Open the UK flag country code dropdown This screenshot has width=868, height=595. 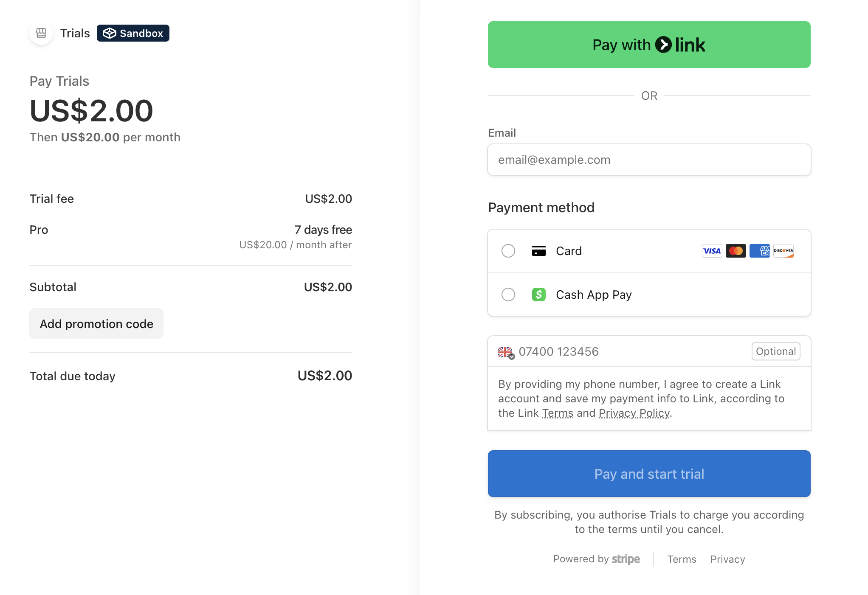click(506, 352)
